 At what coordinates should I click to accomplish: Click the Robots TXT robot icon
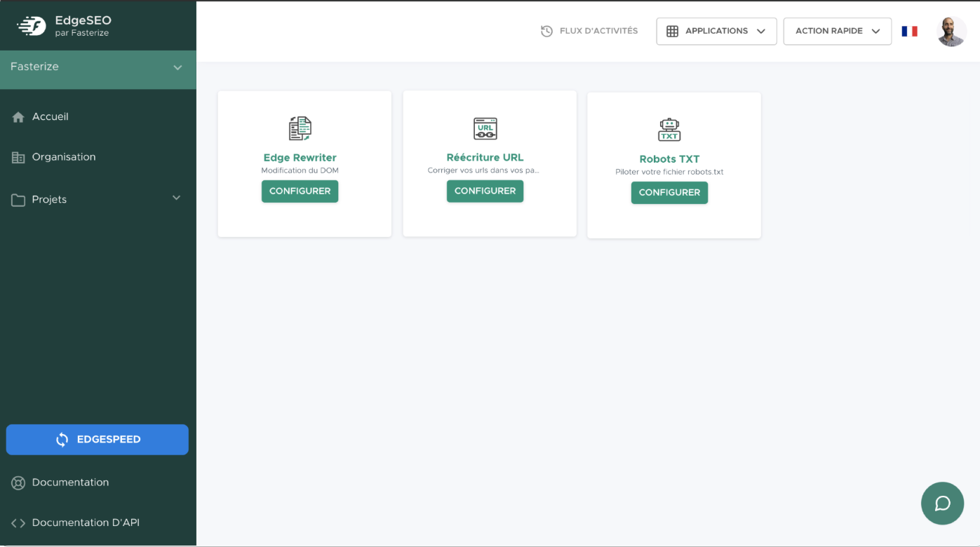(669, 130)
